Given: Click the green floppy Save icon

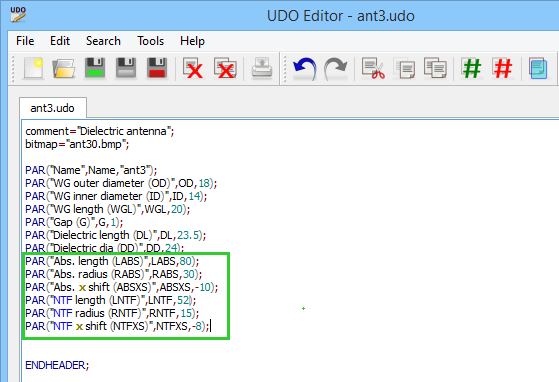Looking at the screenshot, I should [x=95, y=68].
